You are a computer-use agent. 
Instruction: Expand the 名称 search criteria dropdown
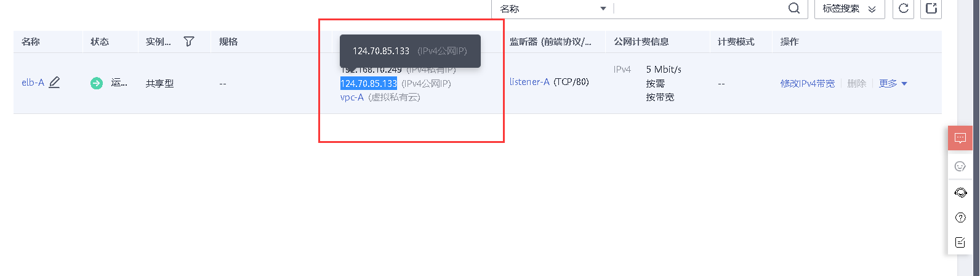pos(552,9)
